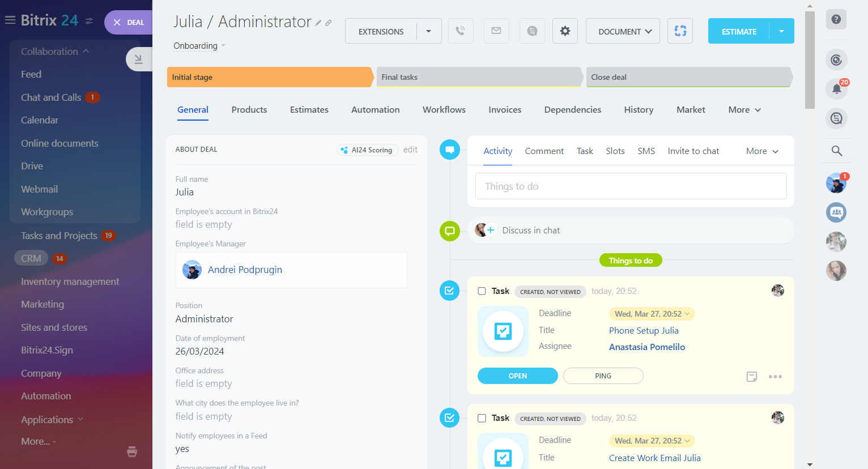Open the Extensions dropdown arrow

point(429,31)
